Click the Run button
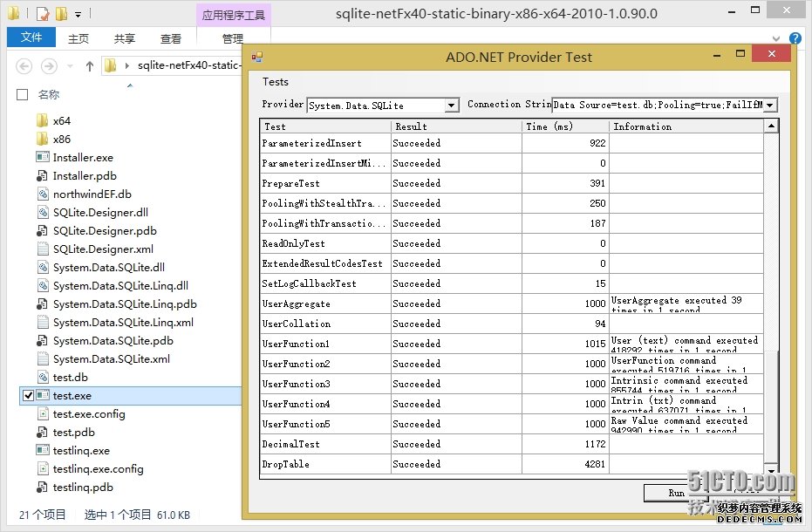812x532 pixels. pos(676,494)
